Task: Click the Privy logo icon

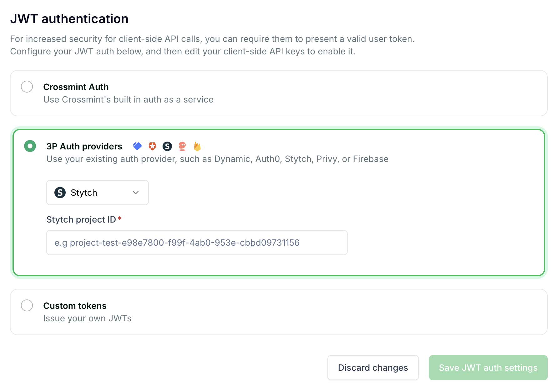Action: (x=182, y=146)
